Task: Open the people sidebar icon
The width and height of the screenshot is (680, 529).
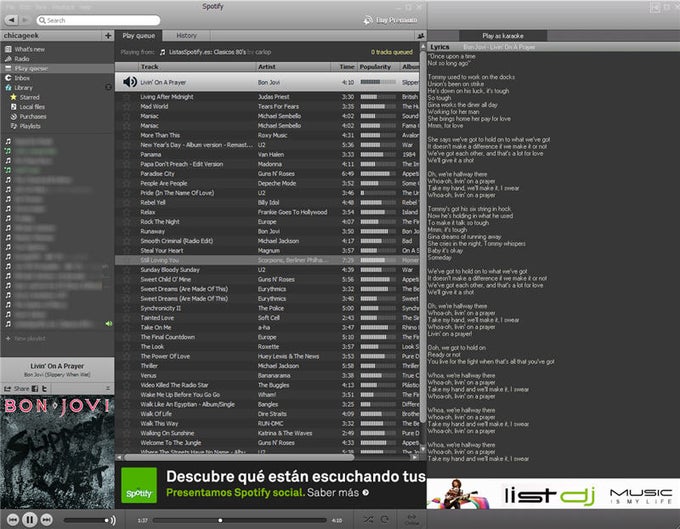Action: click(x=420, y=36)
